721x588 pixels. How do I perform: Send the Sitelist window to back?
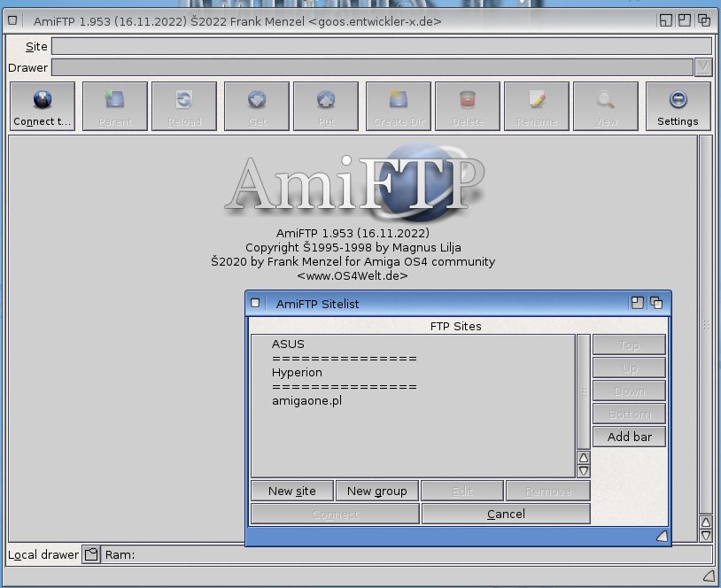click(x=656, y=303)
